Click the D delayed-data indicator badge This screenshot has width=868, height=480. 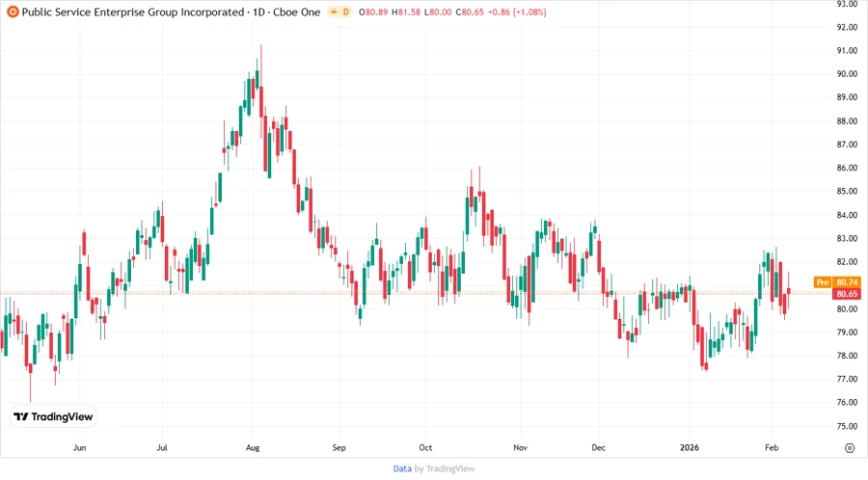point(346,12)
